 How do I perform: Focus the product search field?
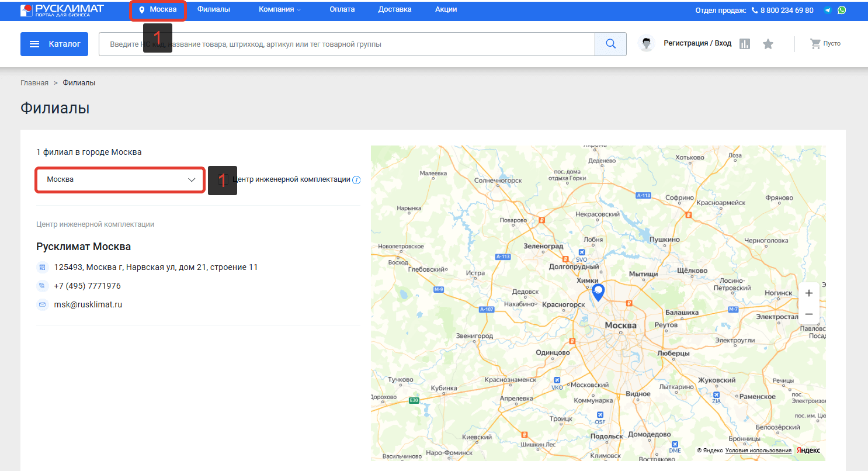tap(347, 44)
